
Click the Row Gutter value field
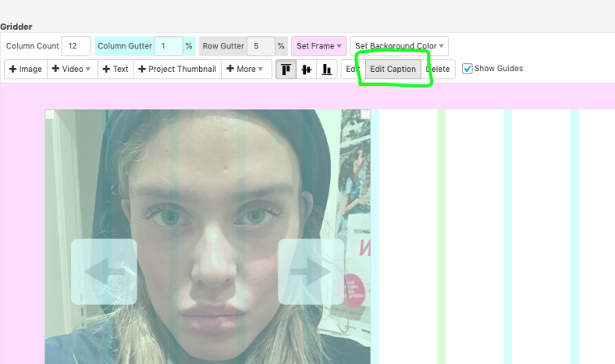coord(260,46)
